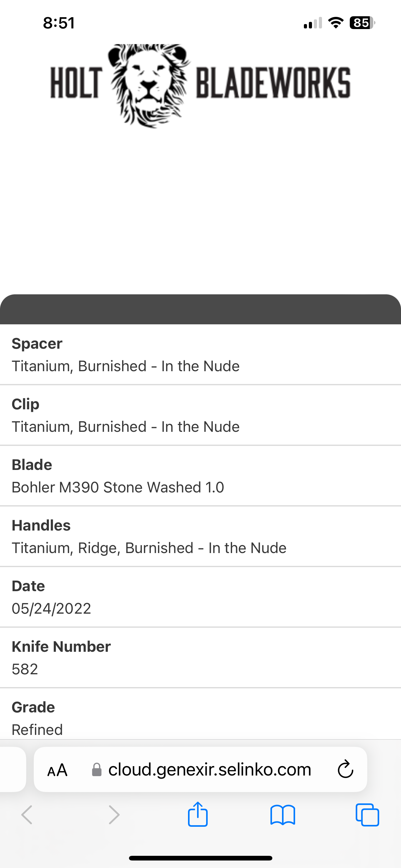This screenshot has width=401, height=868.
Task: Tap the battery indicator in status bar
Action: (x=362, y=23)
